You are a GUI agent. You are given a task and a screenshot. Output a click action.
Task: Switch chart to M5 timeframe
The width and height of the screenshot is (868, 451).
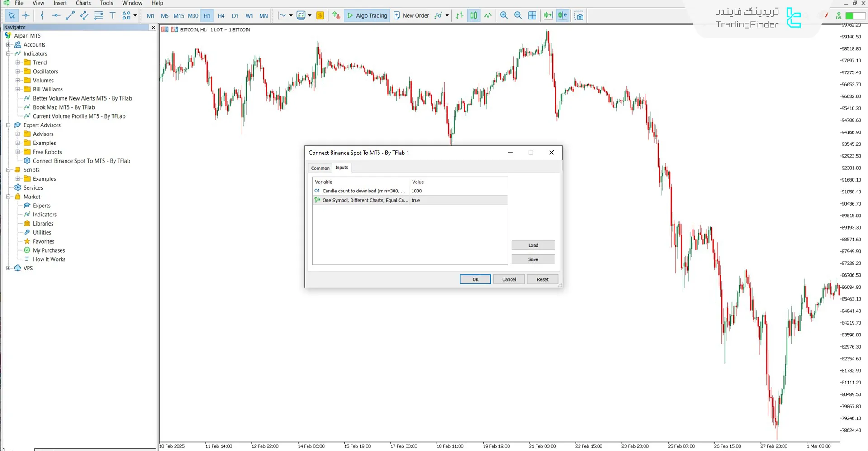click(165, 15)
